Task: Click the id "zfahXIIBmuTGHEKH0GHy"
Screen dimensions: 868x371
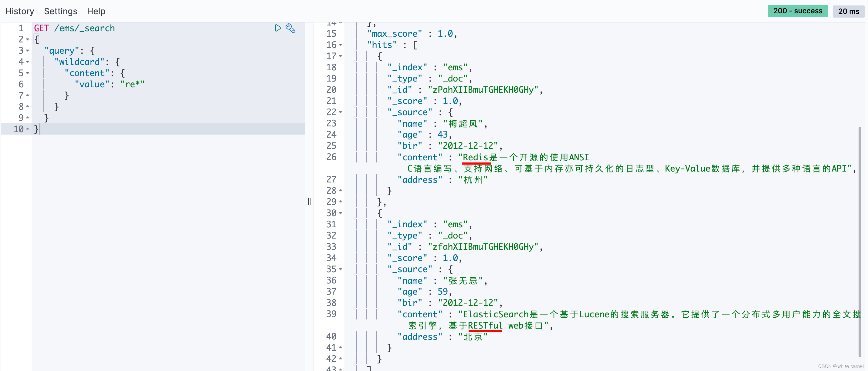Action: tap(483, 247)
